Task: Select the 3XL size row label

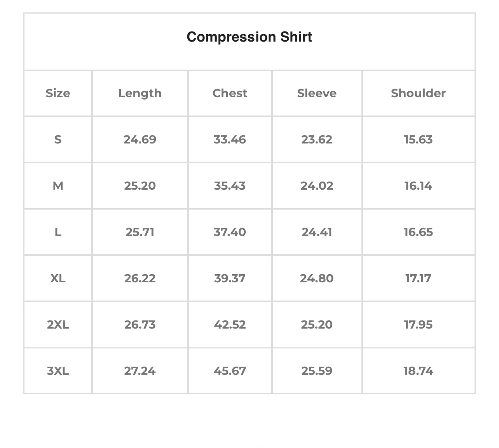Action: point(58,371)
